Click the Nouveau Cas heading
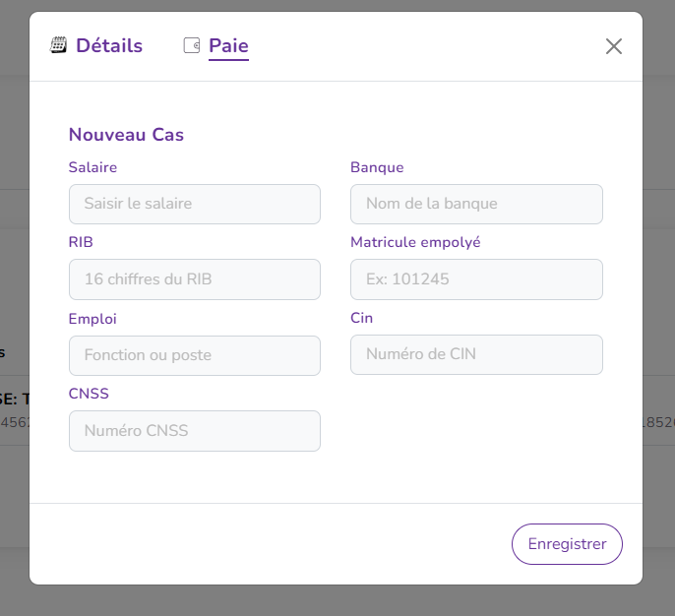This screenshot has width=675, height=616. click(126, 135)
